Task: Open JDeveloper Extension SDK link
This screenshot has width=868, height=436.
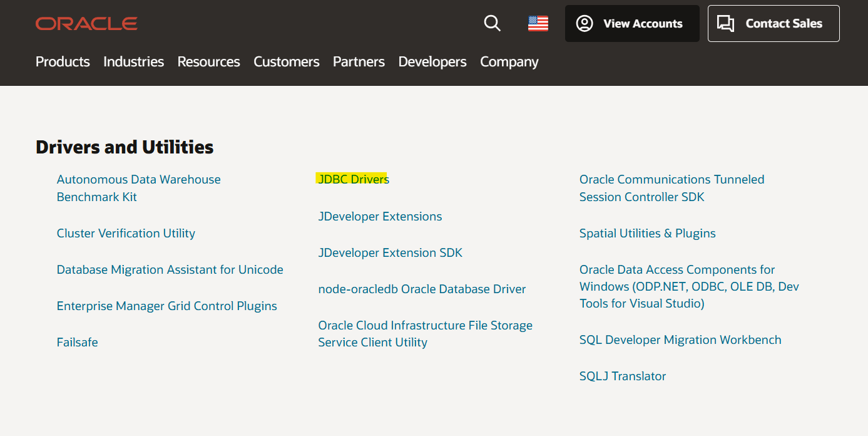Action: point(390,252)
